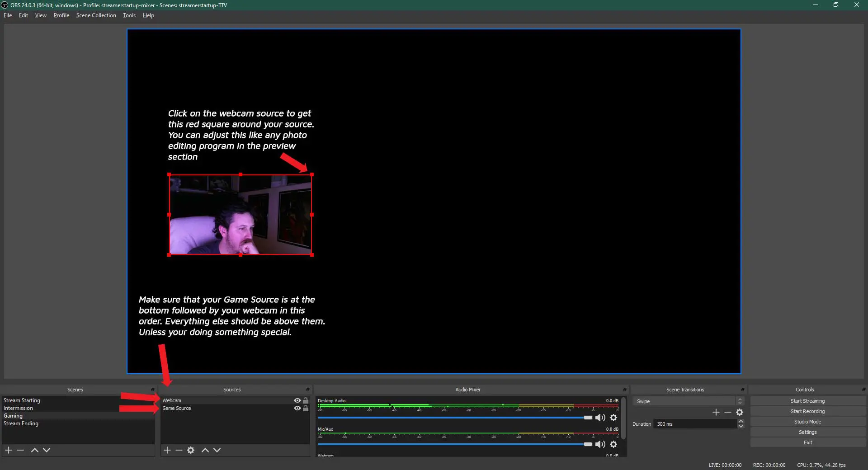Select the Webcam source in the list
Screen dimensions: 868x470
pyautogui.click(x=226, y=400)
